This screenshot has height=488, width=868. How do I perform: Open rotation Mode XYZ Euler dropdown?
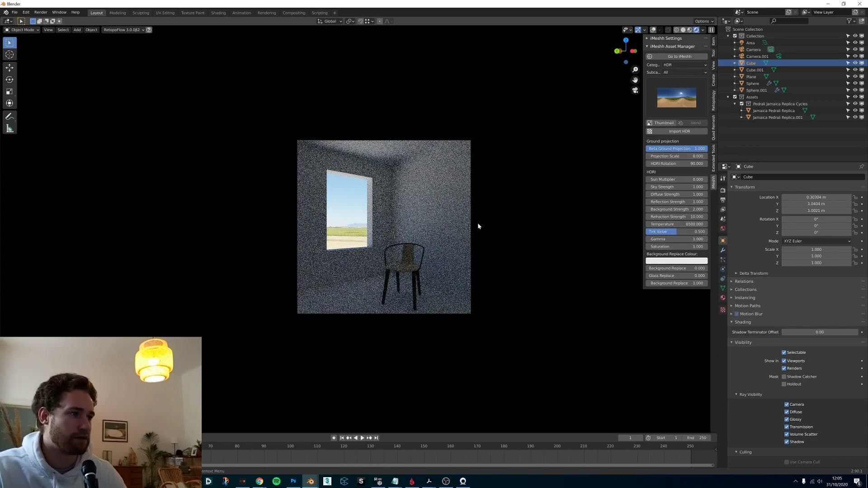pos(817,241)
